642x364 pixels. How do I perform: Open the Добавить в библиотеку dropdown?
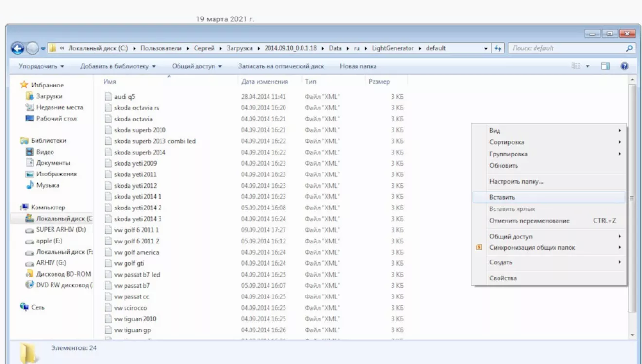(118, 66)
